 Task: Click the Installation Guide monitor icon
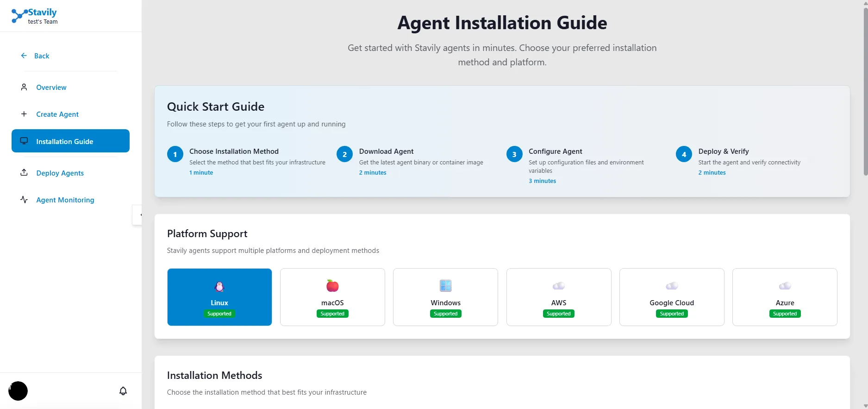24,141
